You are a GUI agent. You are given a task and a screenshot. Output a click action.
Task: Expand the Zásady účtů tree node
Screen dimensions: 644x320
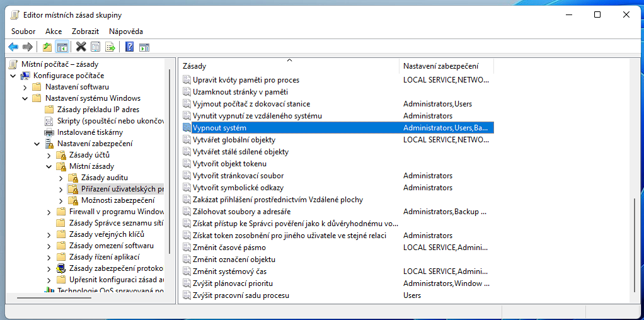[x=49, y=155]
